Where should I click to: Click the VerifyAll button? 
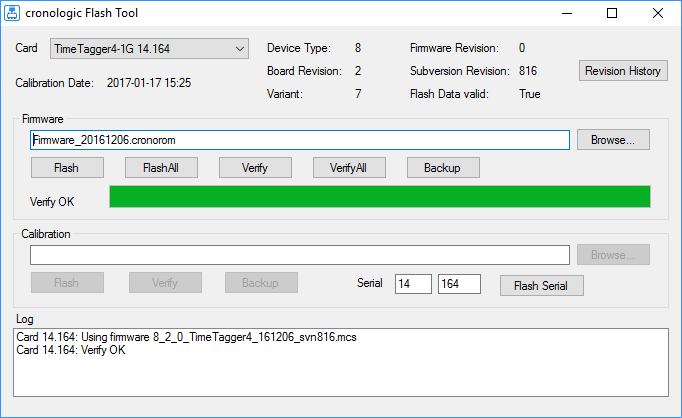349,168
